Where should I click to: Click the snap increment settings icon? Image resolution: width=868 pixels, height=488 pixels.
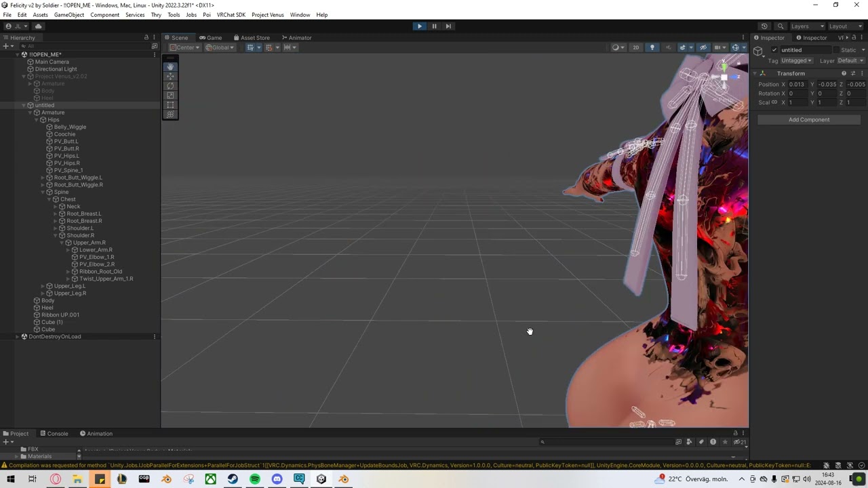(x=290, y=47)
